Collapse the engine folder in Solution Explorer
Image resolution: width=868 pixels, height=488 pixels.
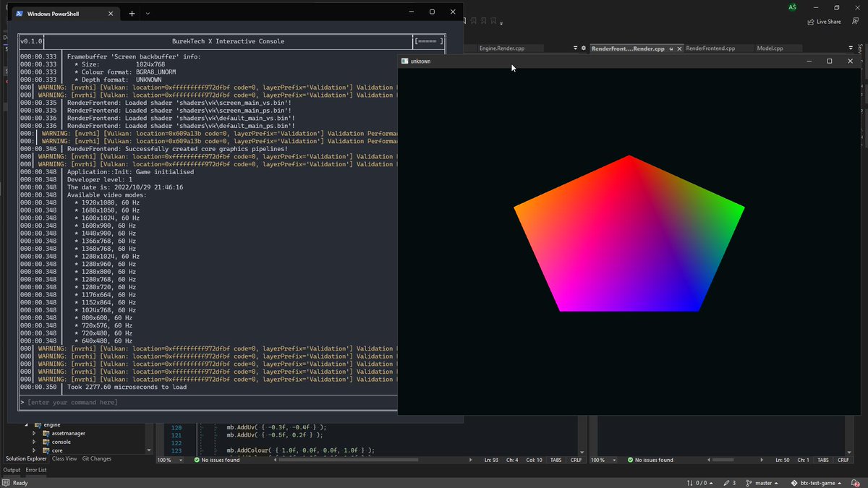(x=27, y=425)
